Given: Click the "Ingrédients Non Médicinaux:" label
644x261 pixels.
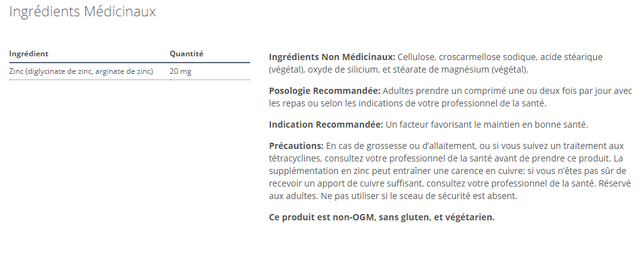Looking at the screenshot, I should [x=332, y=57].
